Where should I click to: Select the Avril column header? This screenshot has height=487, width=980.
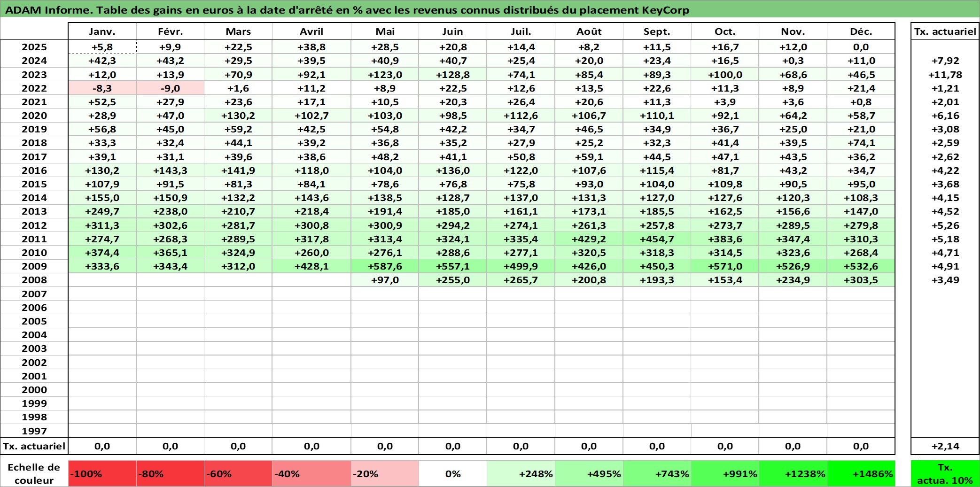[x=311, y=31]
